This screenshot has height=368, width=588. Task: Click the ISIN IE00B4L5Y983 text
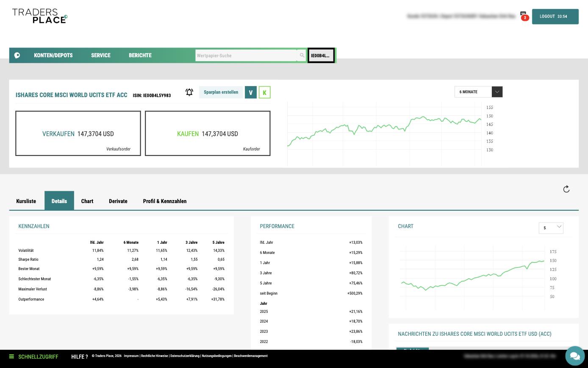point(152,95)
